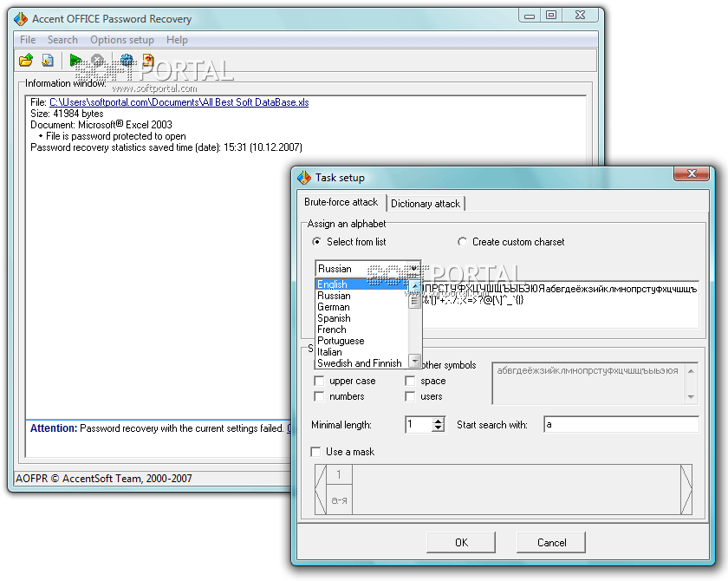
Task: Select German in the alphabet list
Action: click(362, 307)
